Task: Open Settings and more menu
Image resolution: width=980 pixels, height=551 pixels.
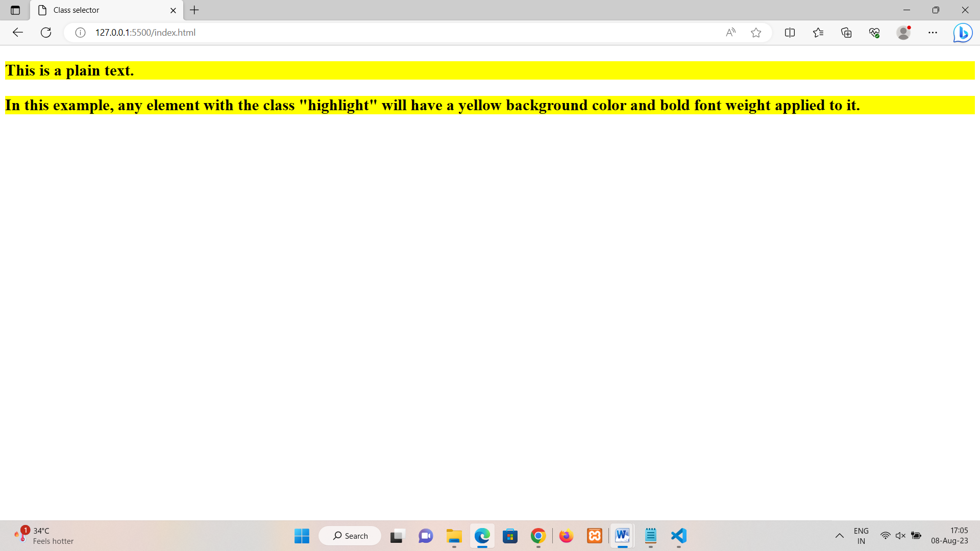Action: pos(933,33)
